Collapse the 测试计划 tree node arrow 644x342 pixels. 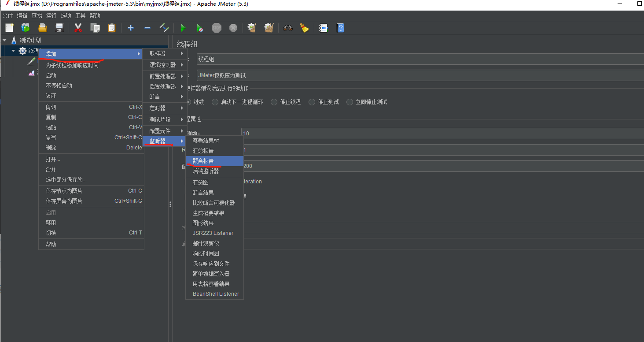click(x=4, y=40)
